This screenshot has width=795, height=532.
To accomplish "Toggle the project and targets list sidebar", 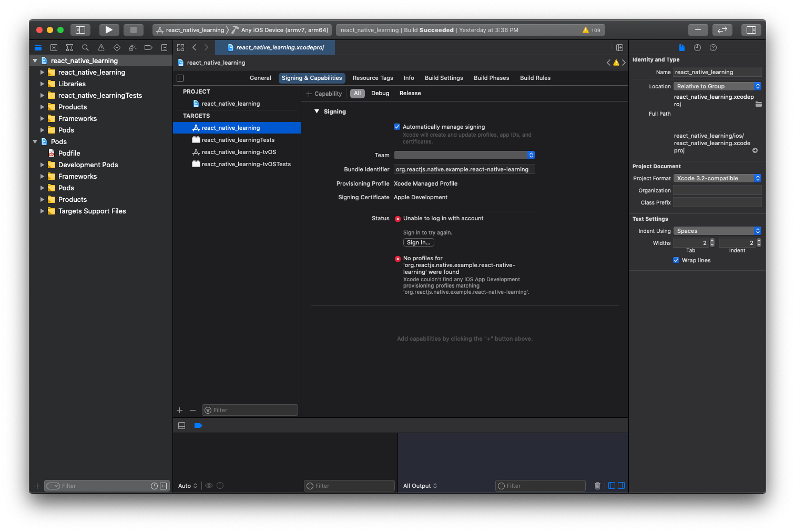I will click(180, 78).
